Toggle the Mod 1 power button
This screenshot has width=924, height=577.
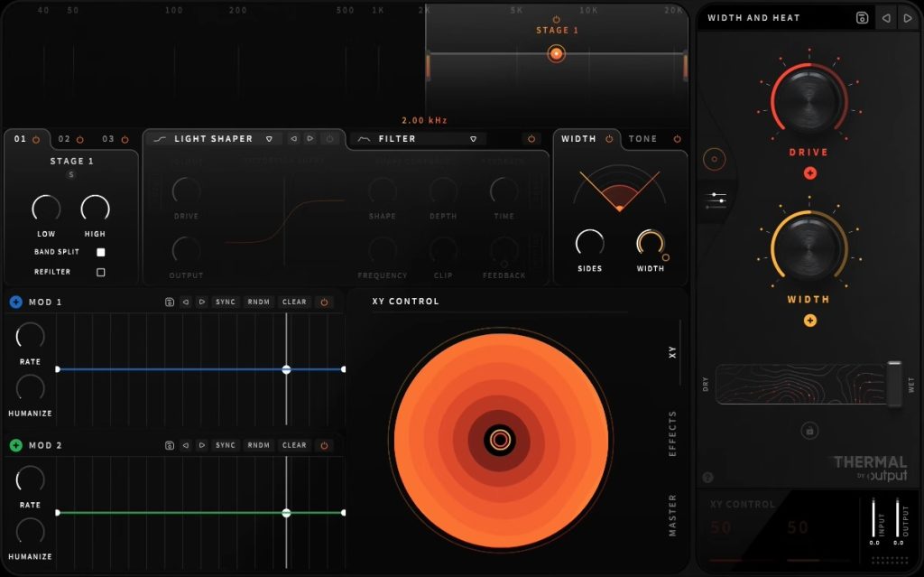[324, 302]
